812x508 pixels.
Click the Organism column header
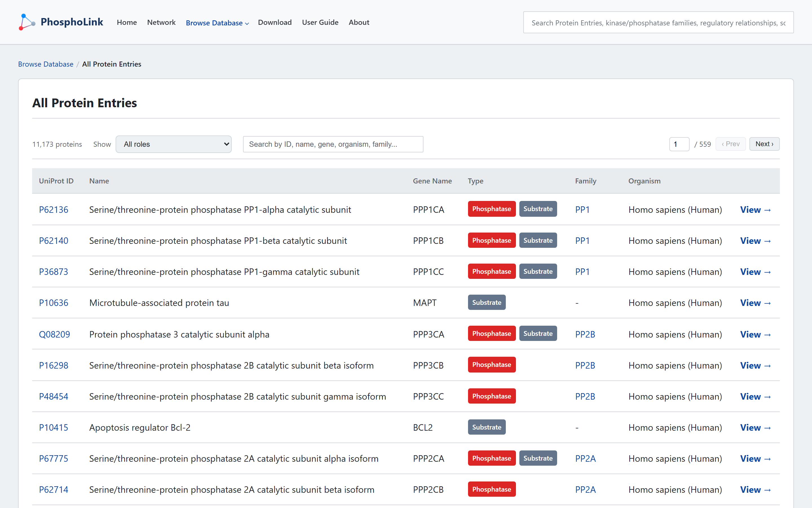pyautogui.click(x=644, y=181)
